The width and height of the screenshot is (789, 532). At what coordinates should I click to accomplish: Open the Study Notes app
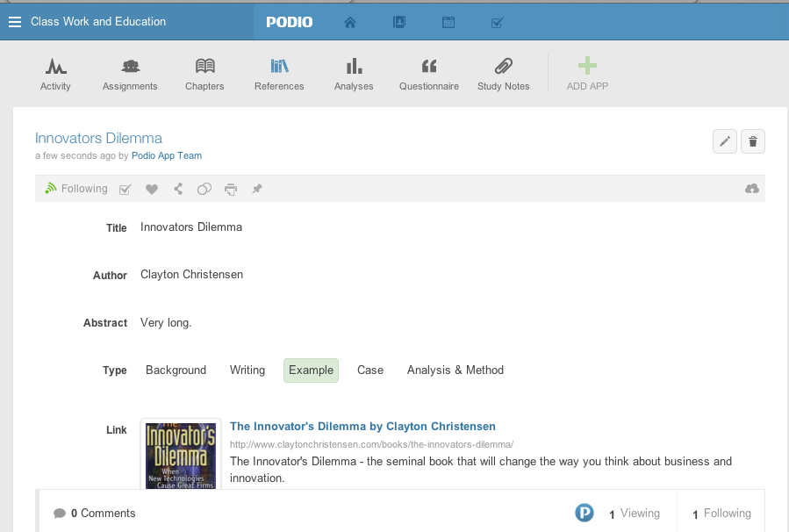(503, 74)
